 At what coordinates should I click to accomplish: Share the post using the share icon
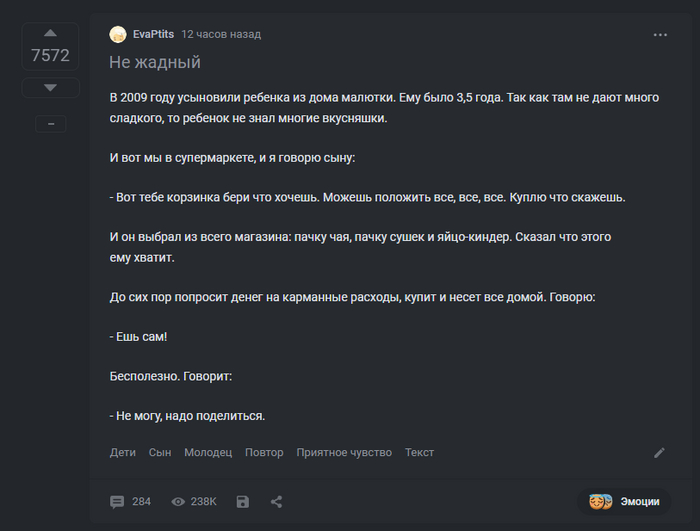pyautogui.click(x=277, y=501)
